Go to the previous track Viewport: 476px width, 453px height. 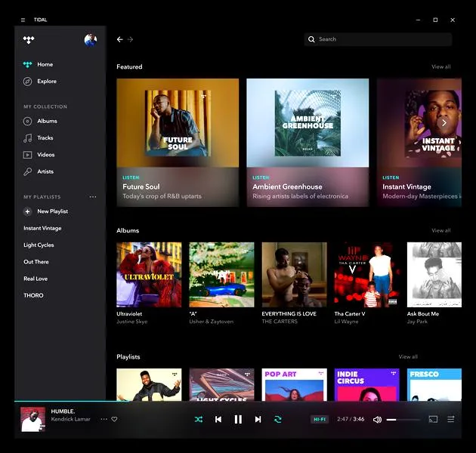[x=218, y=419]
